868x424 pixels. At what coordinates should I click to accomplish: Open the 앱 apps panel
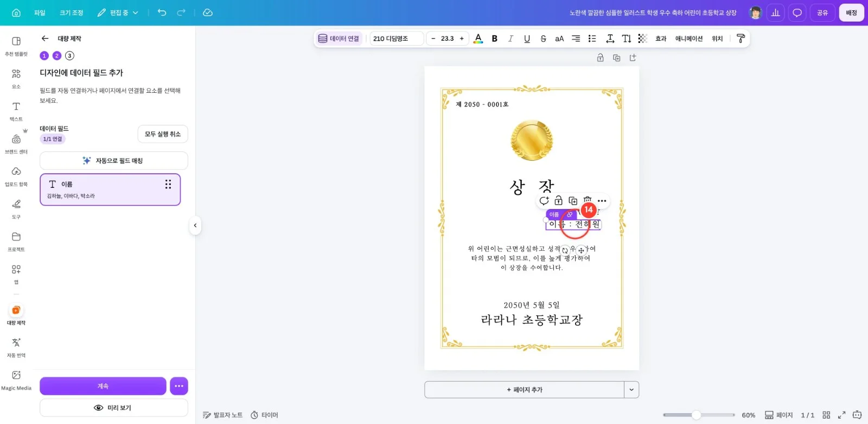(x=16, y=274)
